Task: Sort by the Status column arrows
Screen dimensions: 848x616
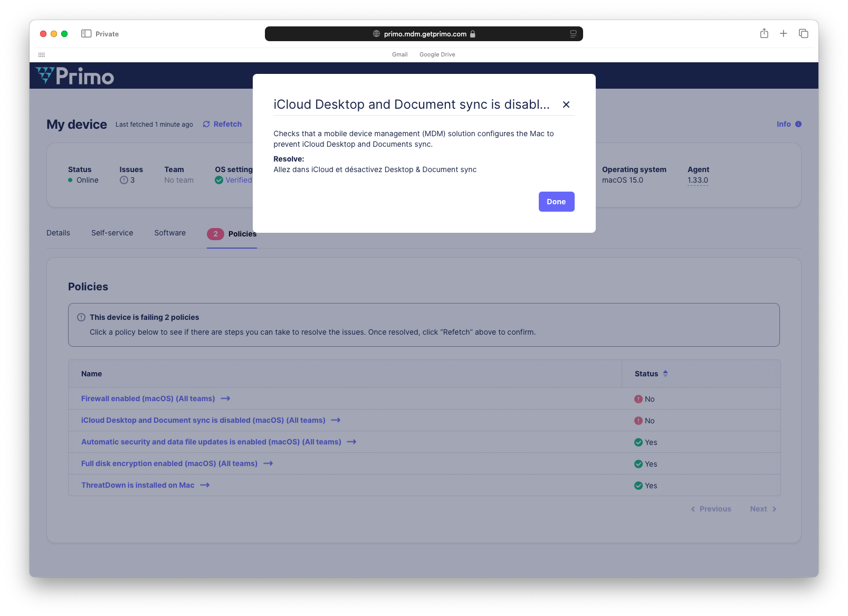Action: [x=665, y=373]
